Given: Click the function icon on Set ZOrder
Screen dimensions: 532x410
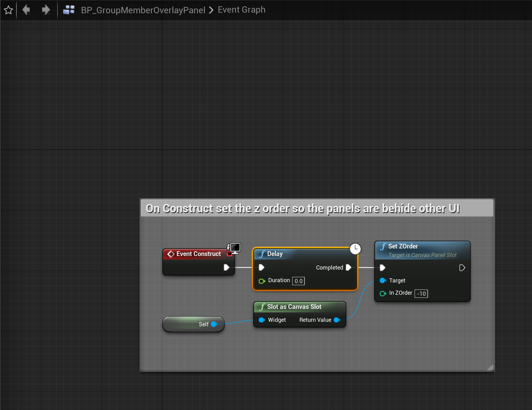Looking at the screenshot, I should tap(383, 246).
